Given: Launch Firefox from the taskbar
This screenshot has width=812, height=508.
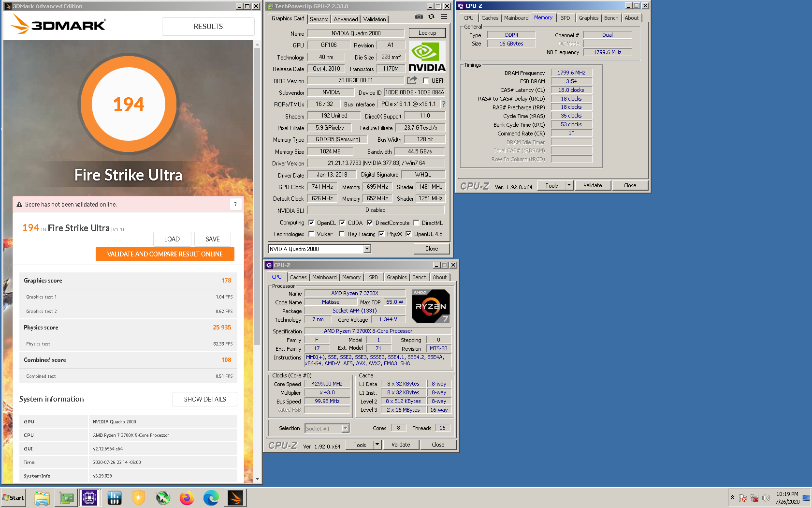Looking at the screenshot, I should coord(187,497).
